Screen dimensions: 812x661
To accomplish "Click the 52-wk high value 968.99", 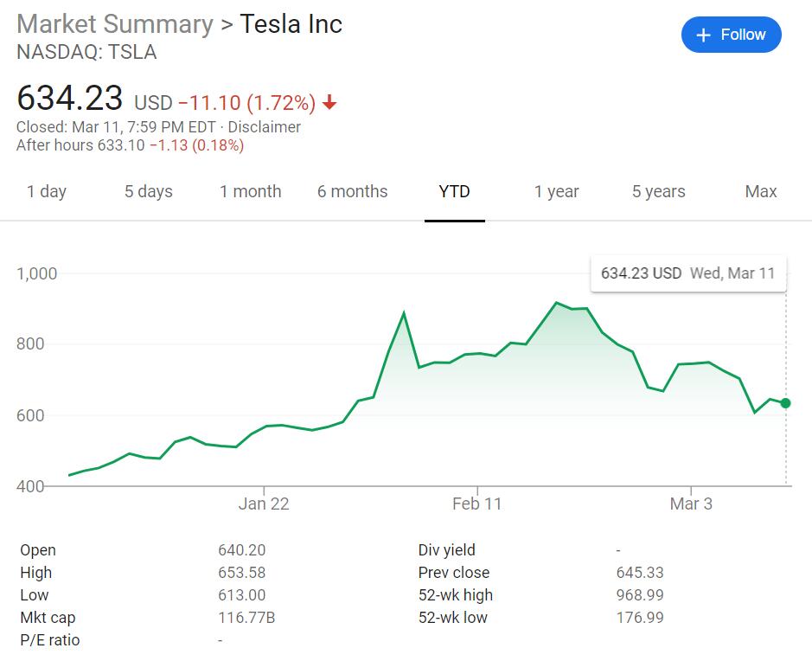I will (x=641, y=595).
